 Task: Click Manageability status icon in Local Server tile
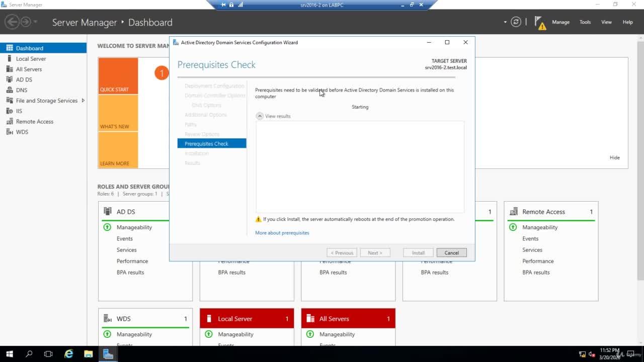click(x=209, y=334)
